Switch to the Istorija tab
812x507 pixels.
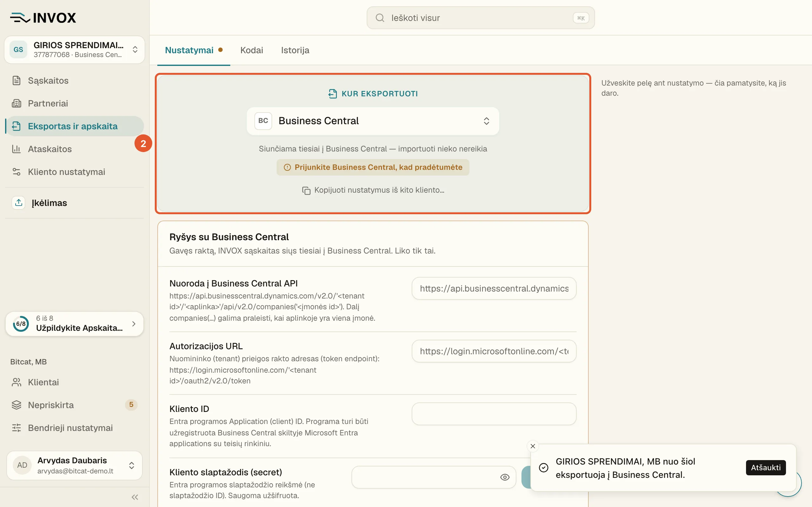coord(295,50)
